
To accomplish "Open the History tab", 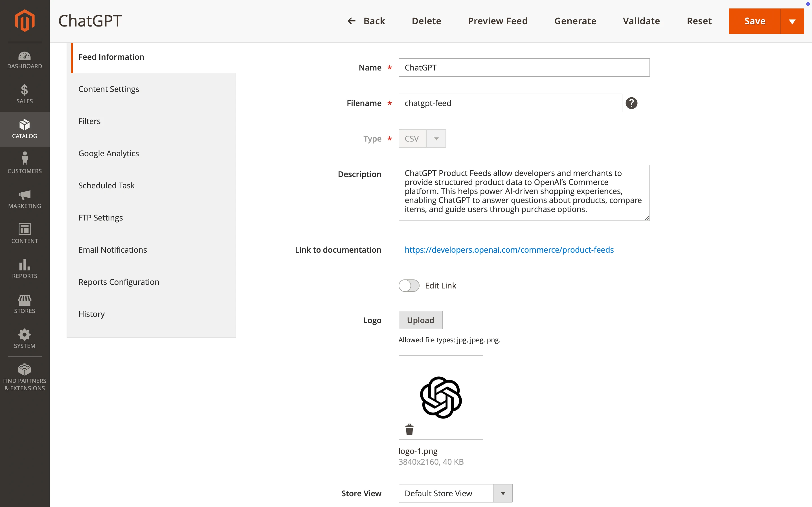I will coord(91,314).
